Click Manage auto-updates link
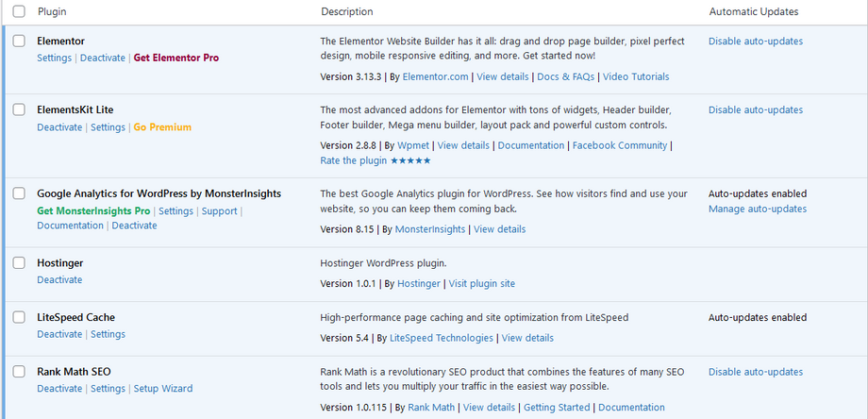 [x=758, y=209]
